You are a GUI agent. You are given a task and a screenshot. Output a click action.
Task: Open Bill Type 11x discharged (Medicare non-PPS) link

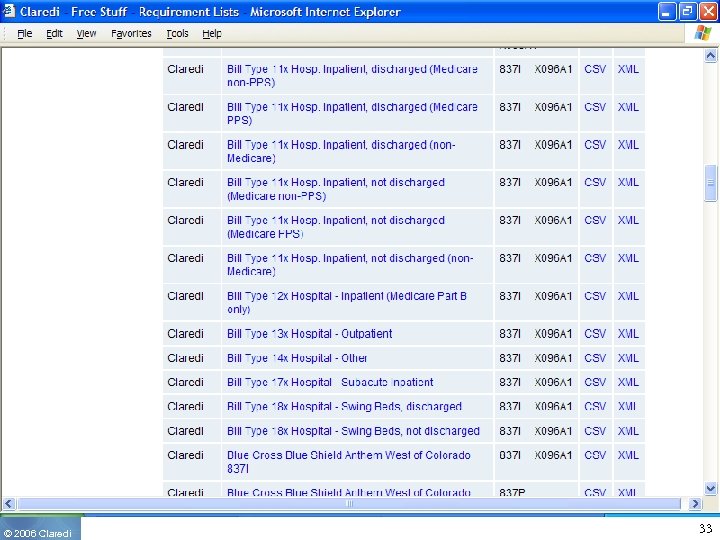pyautogui.click(x=352, y=76)
